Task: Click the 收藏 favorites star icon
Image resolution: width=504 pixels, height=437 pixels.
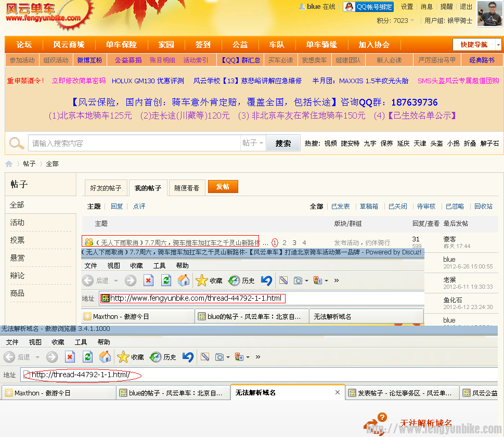Action: (x=123, y=356)
